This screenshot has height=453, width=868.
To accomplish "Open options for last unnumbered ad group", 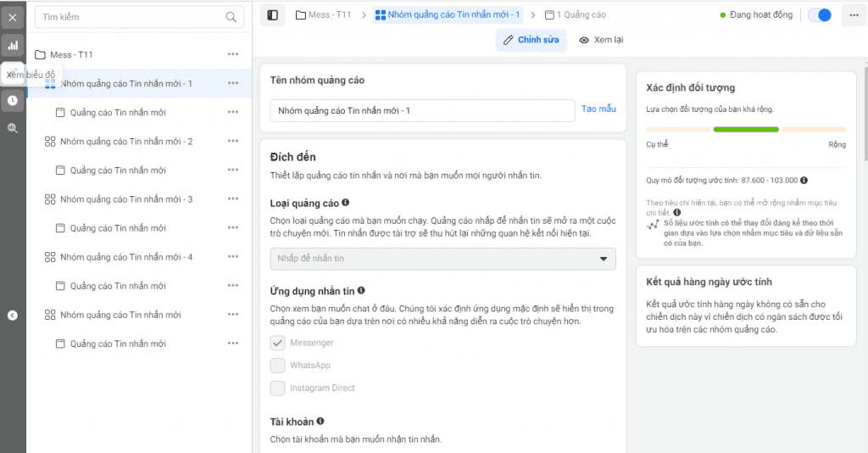I will coord(233,314).
